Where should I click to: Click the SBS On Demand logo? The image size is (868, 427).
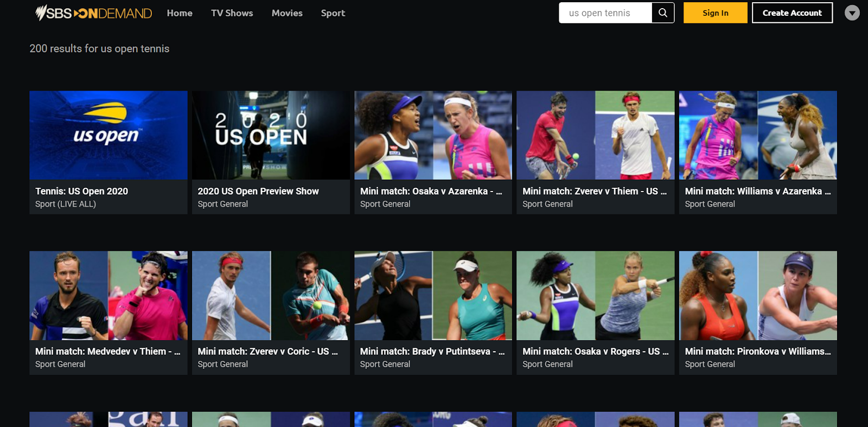point(93,13)
